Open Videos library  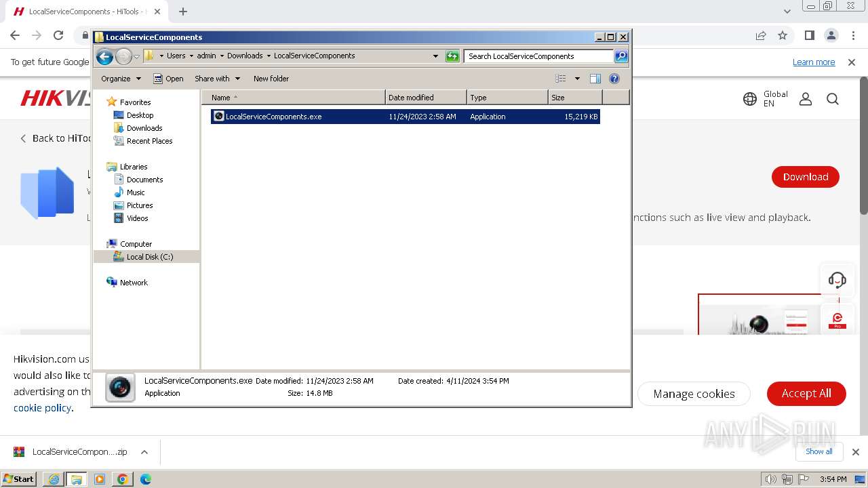click(137, 218)
